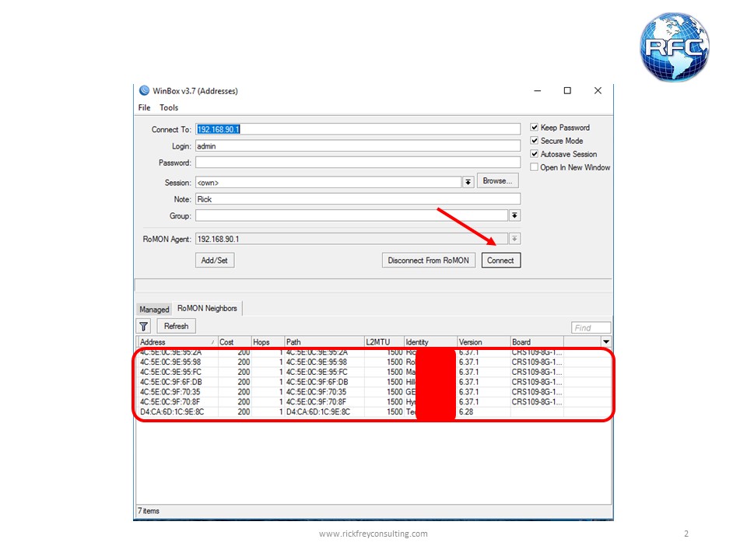This screenshot has width=747, height=560.
Task: Sort by the L2MTU column header
Action: coord(384,342)
